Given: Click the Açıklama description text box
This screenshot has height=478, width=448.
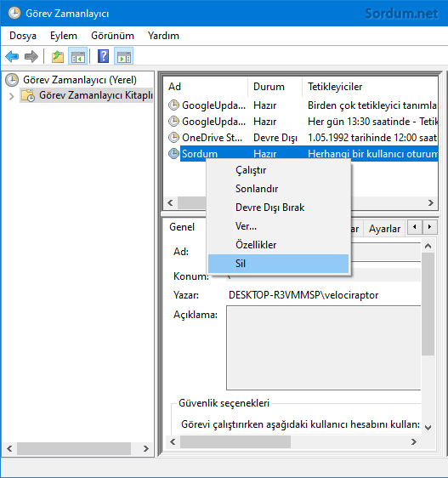Looking at the screenshot, I should 324,348.
